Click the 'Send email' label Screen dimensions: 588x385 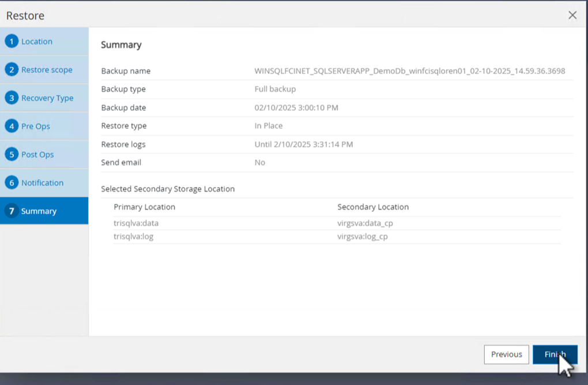[x=120, y=162]
